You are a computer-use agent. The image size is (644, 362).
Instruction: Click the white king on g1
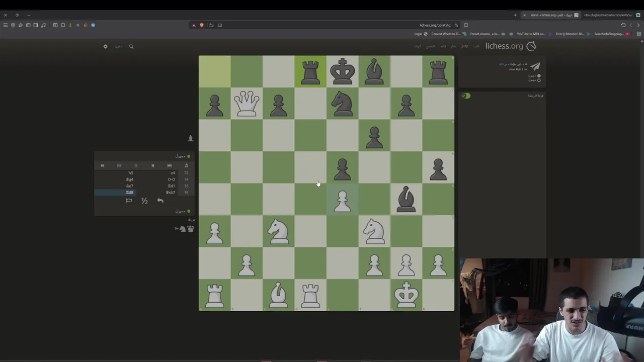(406, 295)
